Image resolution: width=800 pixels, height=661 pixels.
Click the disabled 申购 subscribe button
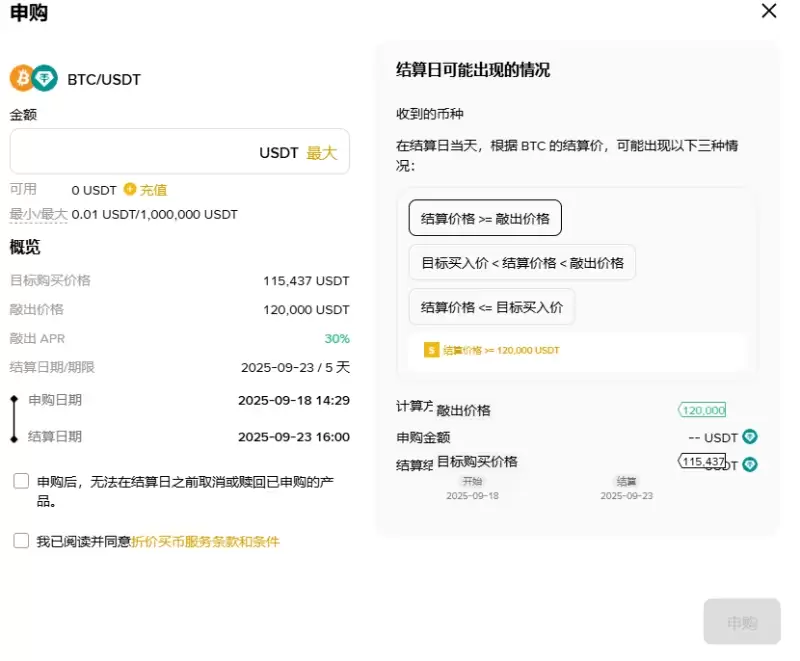[x=741, y=621]
